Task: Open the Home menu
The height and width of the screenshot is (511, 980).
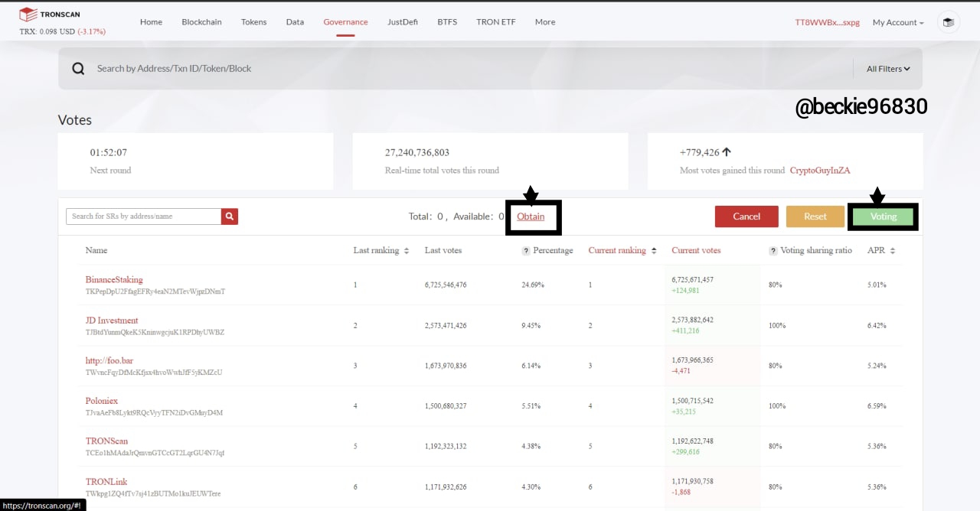Action: coord(151,22)
